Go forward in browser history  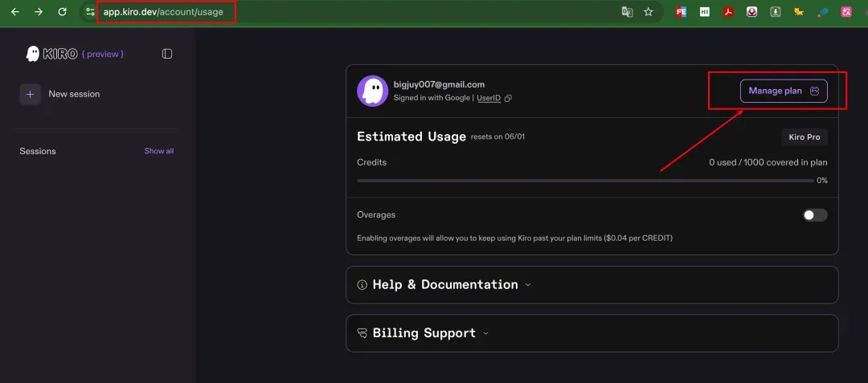tap(39, 11)
